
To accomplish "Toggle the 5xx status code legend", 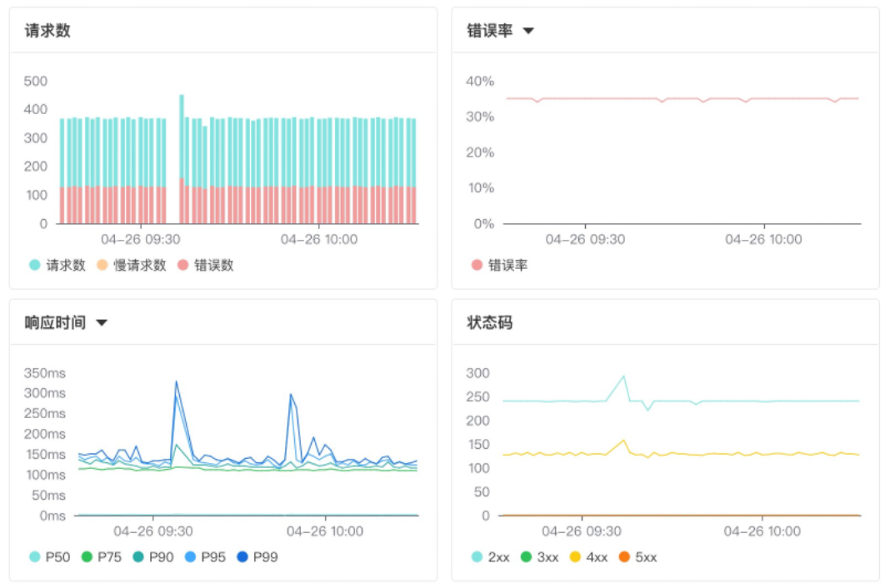I will (x=638, y=557).
